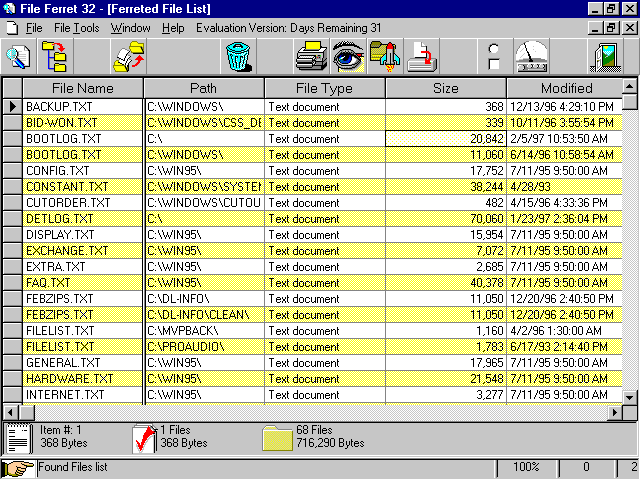Click the printer toolbar icon
640x480 pixels.
pos(421,56)
